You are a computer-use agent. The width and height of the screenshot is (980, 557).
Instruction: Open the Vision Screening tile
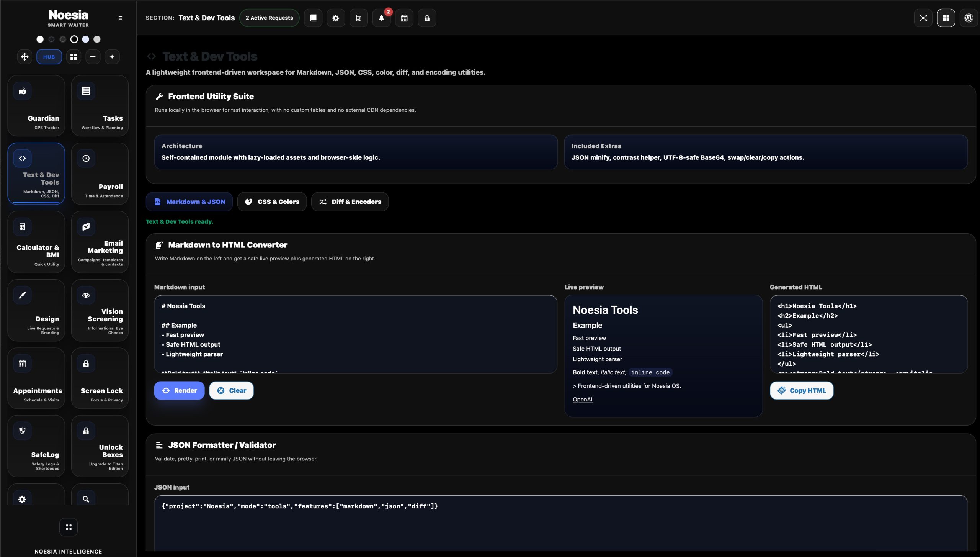[100, 310]
